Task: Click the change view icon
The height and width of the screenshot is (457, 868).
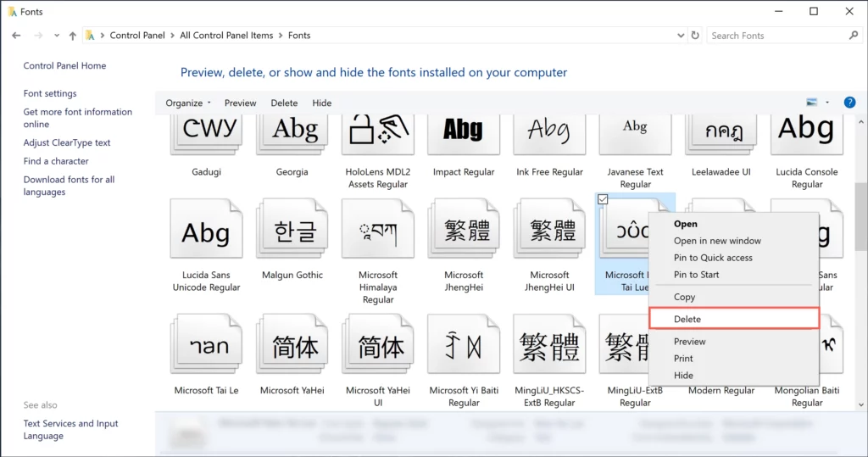Action: [x=811, y=103]
